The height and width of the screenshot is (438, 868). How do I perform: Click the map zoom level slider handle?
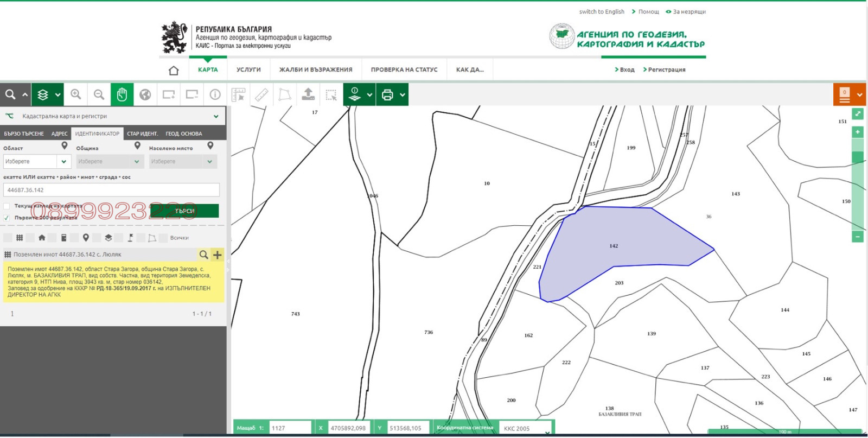(x=858, y=157)
